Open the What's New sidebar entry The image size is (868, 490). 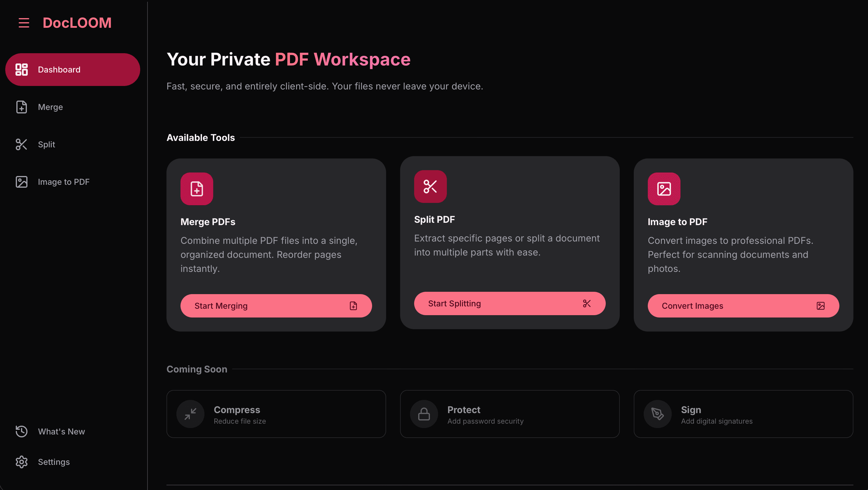click(61, 431)
